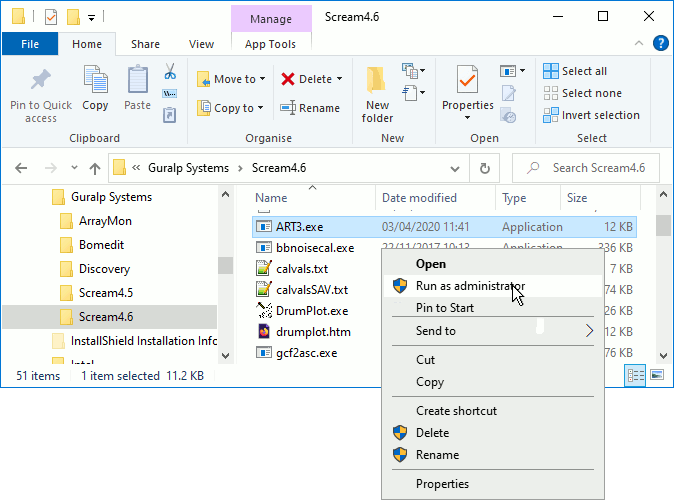Image resolution: width=674 pixels, height=500 pixels.
Task: Switch to the Share tab
Action: tap(145, 44)
